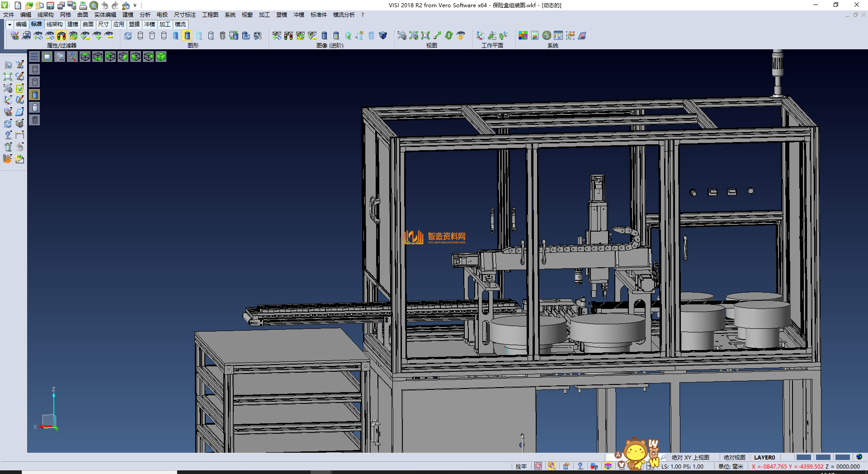Click the color palette grid icon
Screen dimensions: 868x474
[x=523, y=36]
